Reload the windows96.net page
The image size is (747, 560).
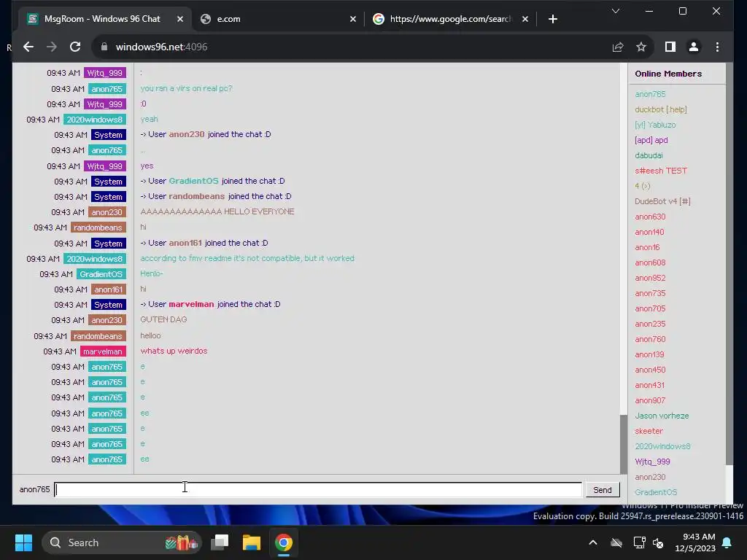tap(75, 47)
